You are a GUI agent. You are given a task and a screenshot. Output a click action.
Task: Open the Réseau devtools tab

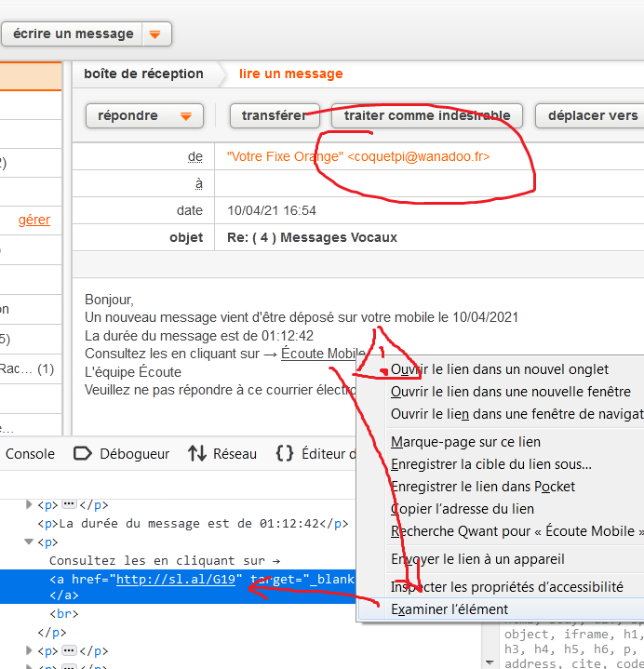pyautogui.click(x=222, y=454)
